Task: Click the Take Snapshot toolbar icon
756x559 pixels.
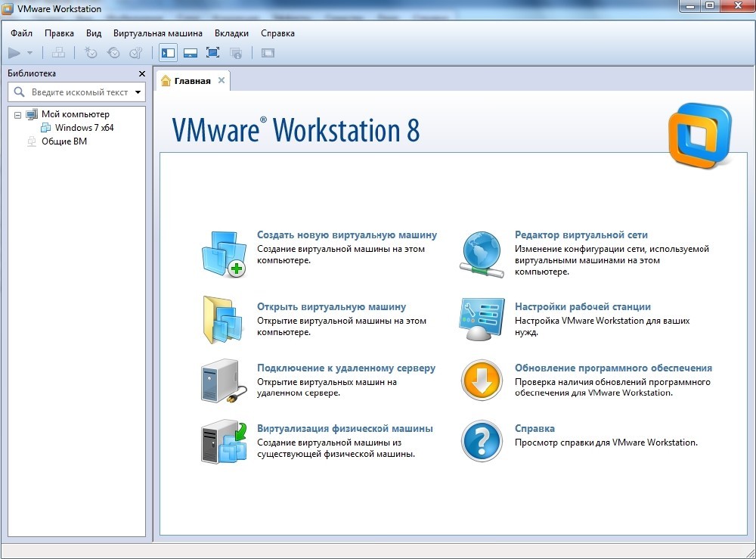Action: 91,53
